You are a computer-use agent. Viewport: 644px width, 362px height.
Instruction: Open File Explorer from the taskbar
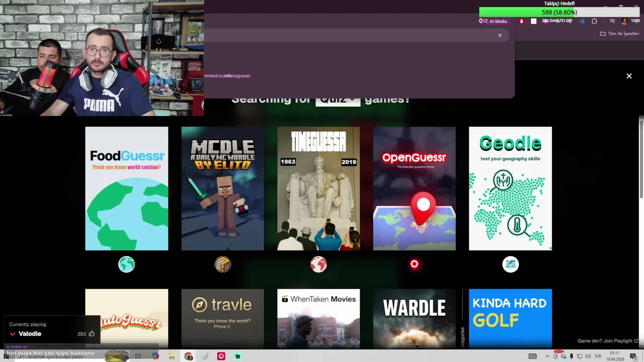click(172, 356)
